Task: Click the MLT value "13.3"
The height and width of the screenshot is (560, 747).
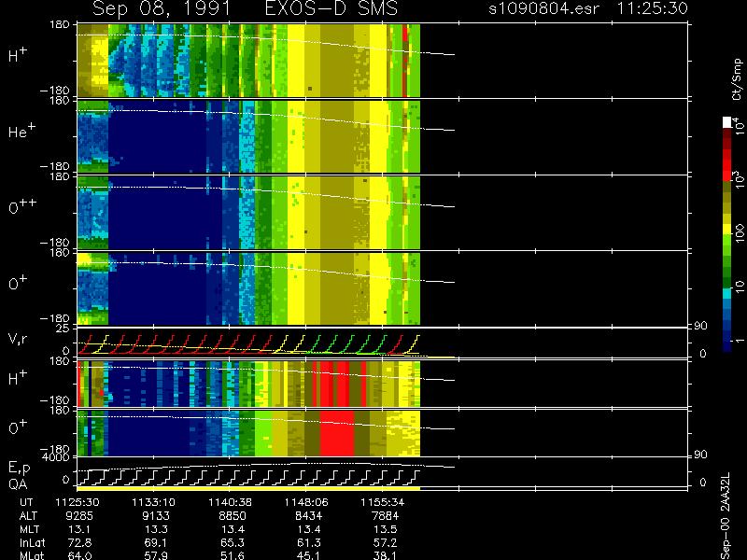Action: (156, 529)
